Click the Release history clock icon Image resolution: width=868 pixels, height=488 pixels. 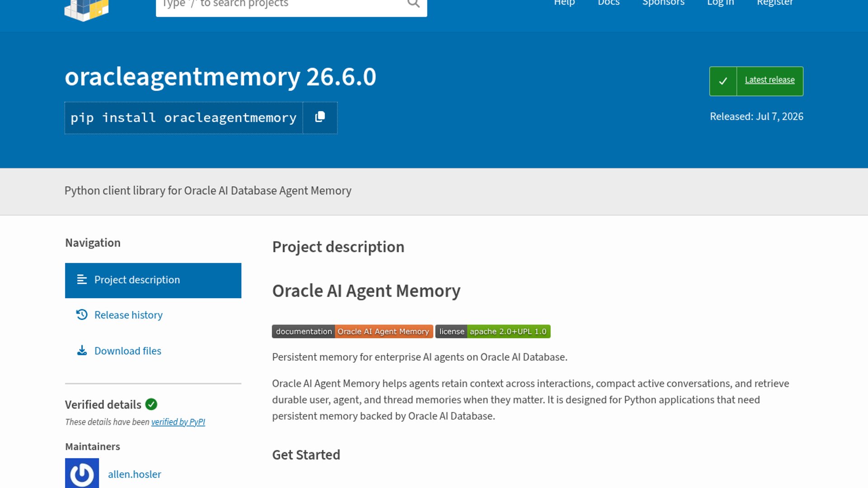tap(82, 314)
